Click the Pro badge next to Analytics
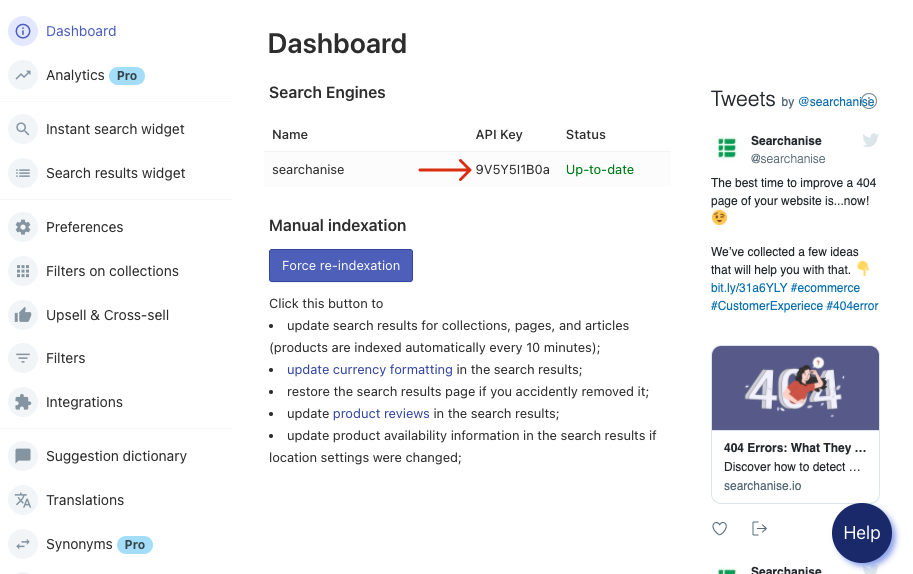This screenshot has width=913, height=574. tap(127, 76)
